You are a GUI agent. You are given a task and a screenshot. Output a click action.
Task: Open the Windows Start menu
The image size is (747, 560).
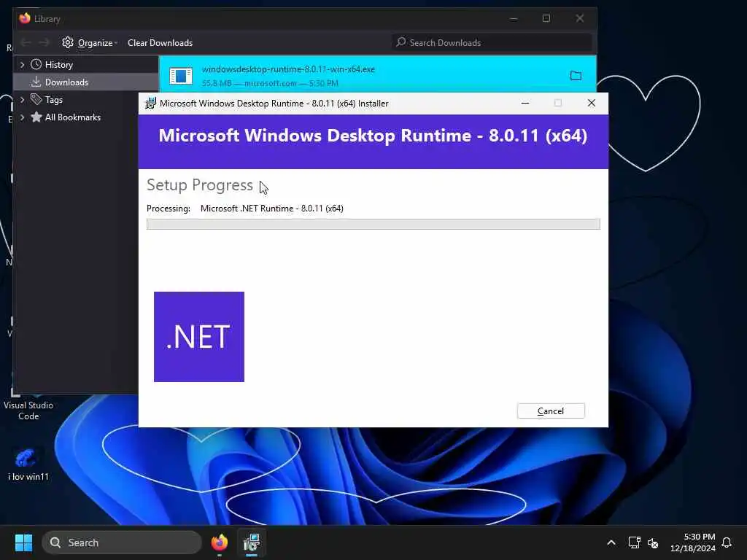click(23, 542)
